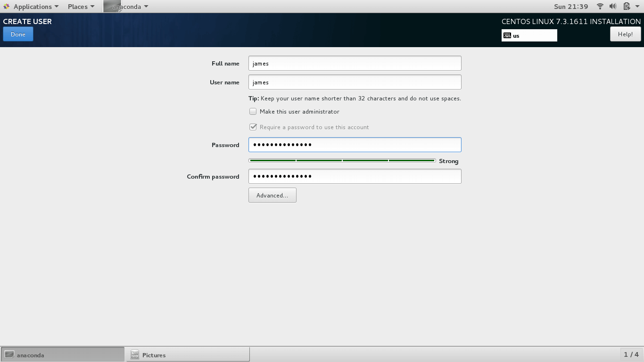Click the Applications logo icon

(6, 7)
